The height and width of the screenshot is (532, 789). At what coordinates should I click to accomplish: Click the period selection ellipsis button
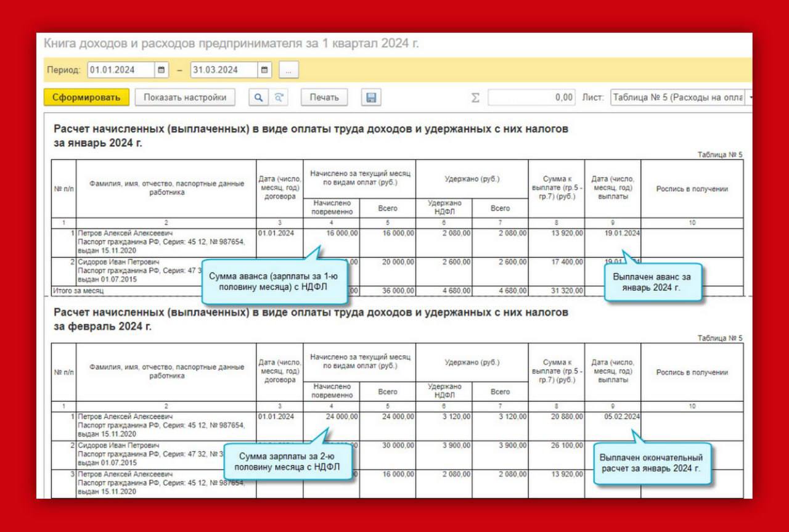(x=288, y=70)
